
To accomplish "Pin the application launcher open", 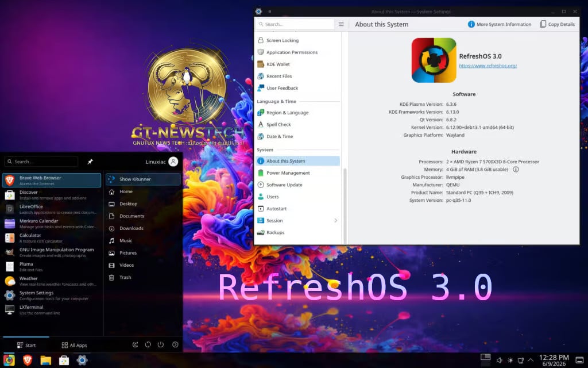I will (90, 162).
